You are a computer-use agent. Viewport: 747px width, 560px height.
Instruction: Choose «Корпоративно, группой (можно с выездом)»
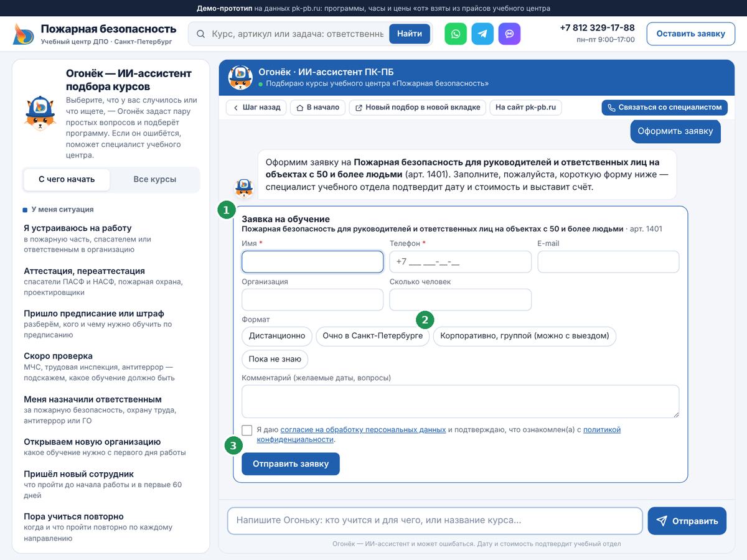[x=525, y=336]
